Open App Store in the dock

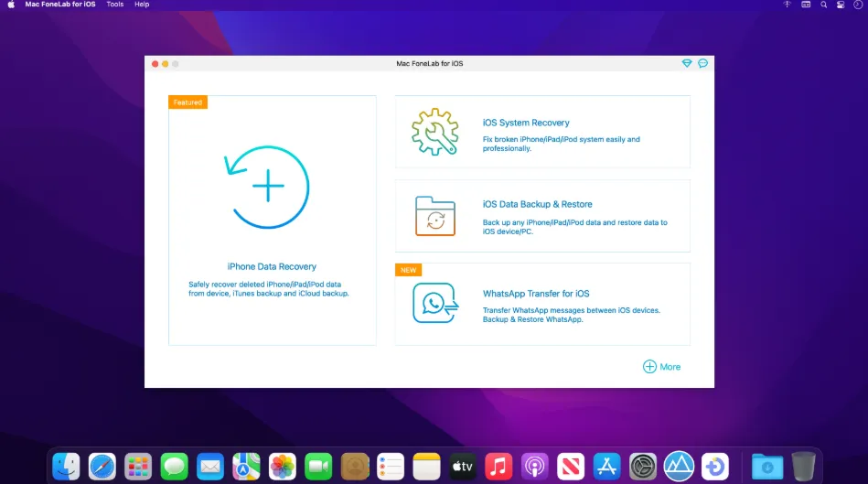[x=606, y=467]
